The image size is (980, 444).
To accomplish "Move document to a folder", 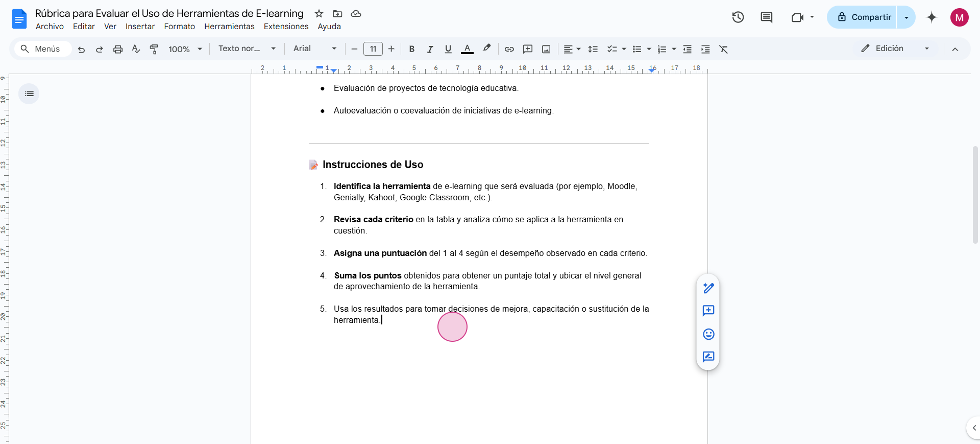I will [x=337, y=14].
